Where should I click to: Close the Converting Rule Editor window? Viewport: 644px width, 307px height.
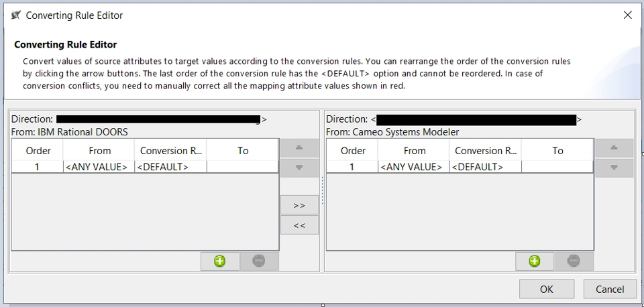coord(627,15)
